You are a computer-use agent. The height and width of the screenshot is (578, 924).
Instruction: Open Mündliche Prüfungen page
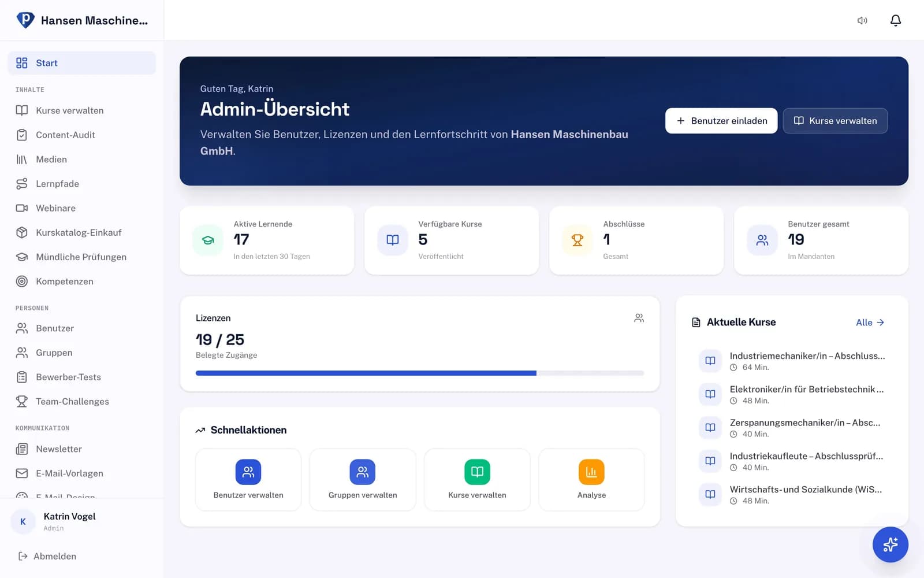82,257
